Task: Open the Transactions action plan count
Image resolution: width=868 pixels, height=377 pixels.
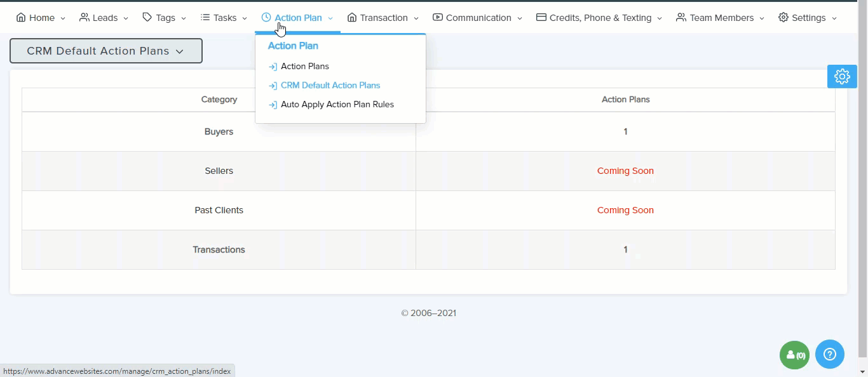Action: (x=625, y=249)
